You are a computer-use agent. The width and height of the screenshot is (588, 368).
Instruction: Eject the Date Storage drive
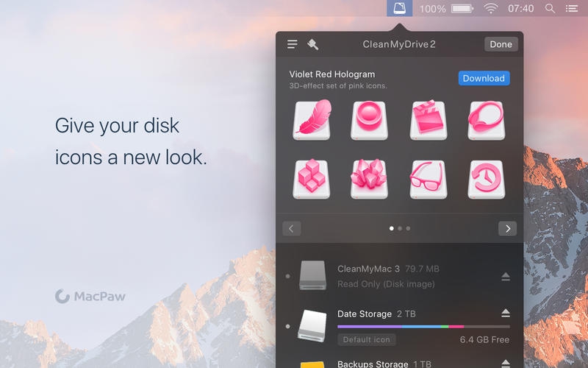[x=506, y=313]
